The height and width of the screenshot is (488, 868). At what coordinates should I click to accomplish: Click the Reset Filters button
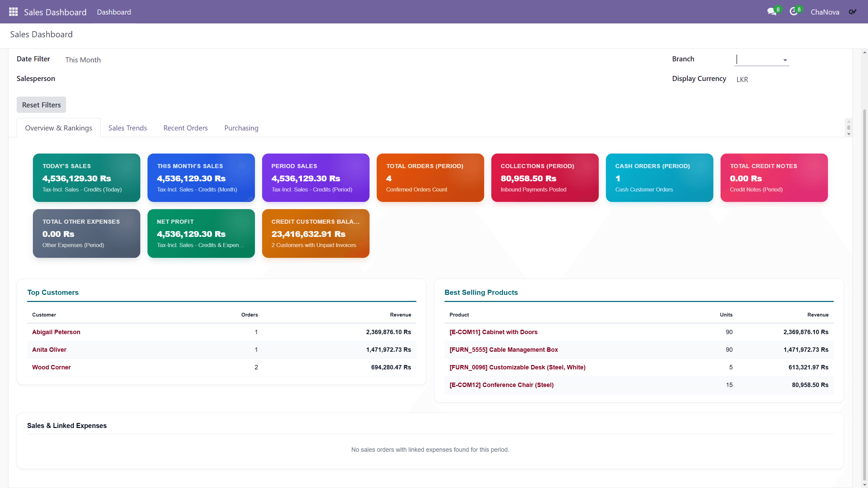point(41,105)
